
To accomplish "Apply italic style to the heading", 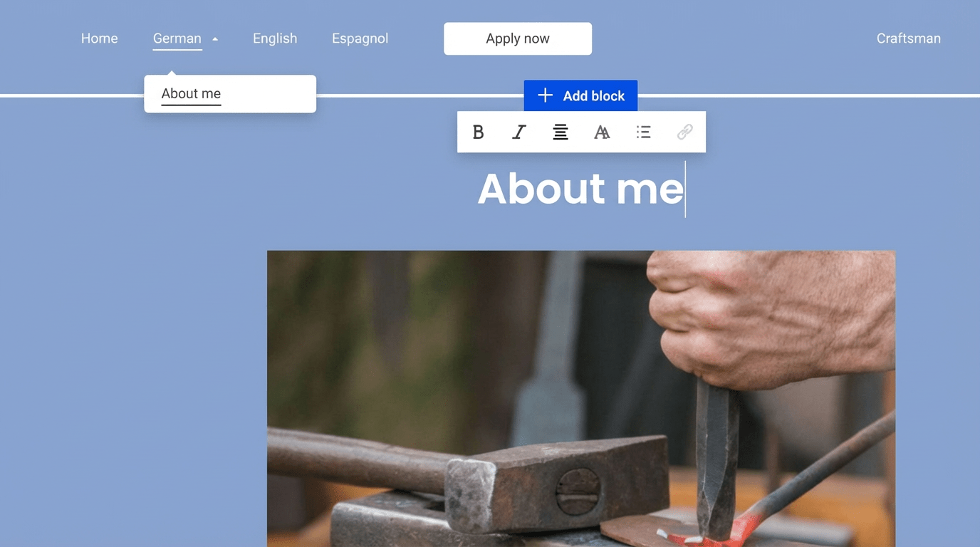I will (519, 132).
